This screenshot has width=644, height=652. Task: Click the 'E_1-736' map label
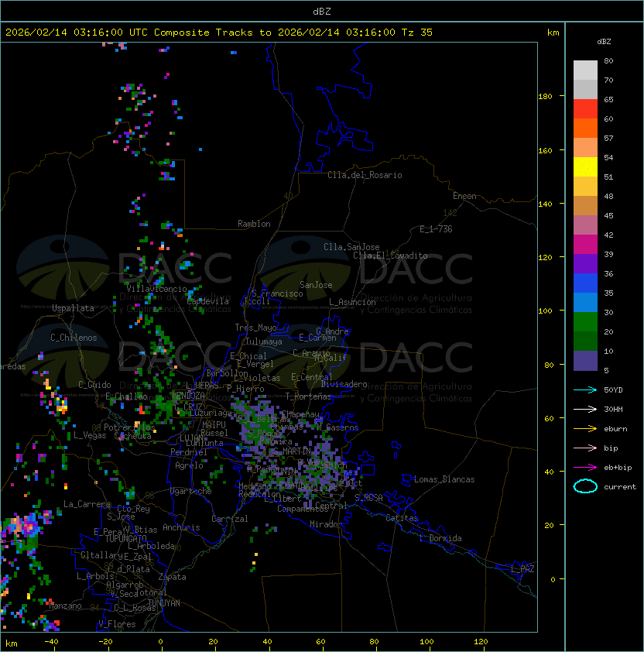pyautogui.click(x=436, y=229)
